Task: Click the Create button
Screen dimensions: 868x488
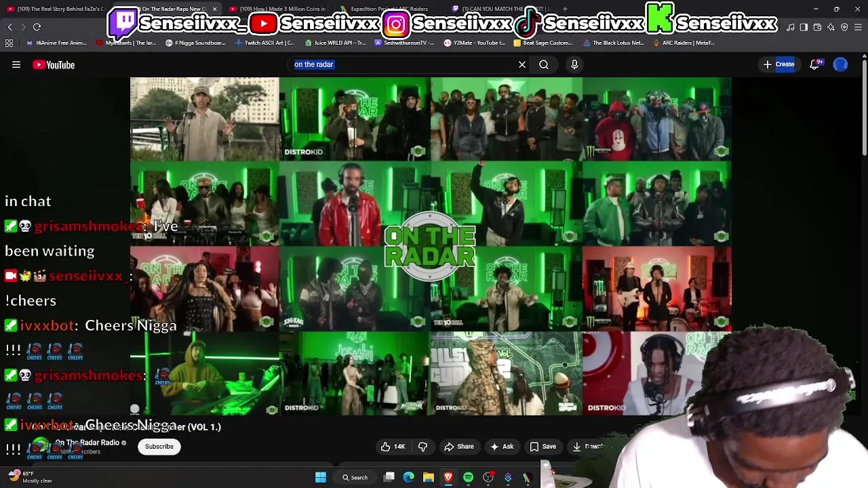Action: coord(778,64)
